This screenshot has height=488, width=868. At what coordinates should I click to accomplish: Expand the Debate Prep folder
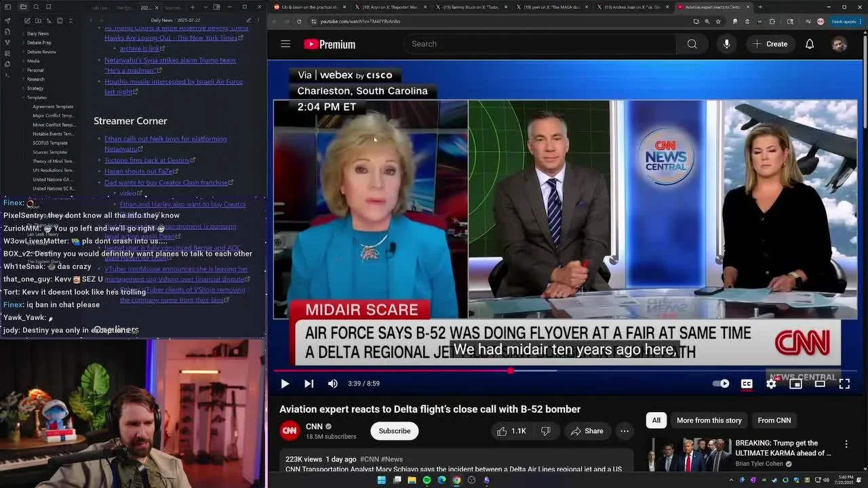point(39,42)
